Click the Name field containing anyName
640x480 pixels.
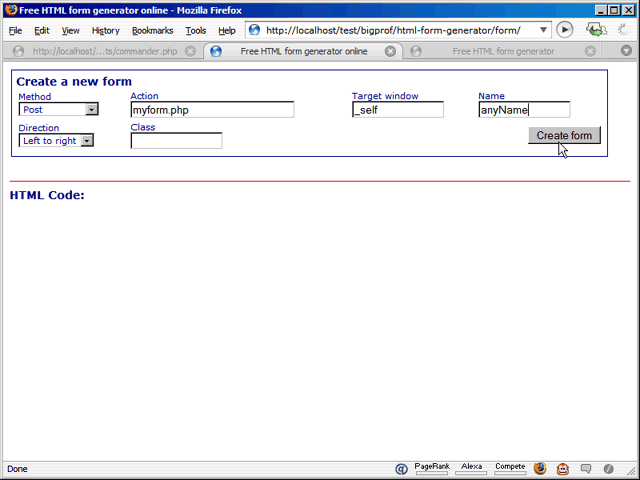(x=524, y=110)
